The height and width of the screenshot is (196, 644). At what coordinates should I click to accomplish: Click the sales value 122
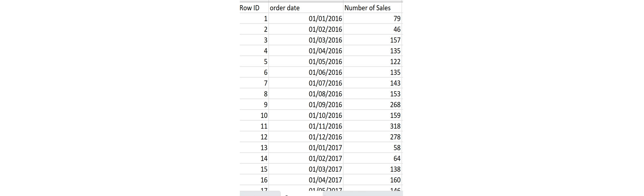[395, 62]
